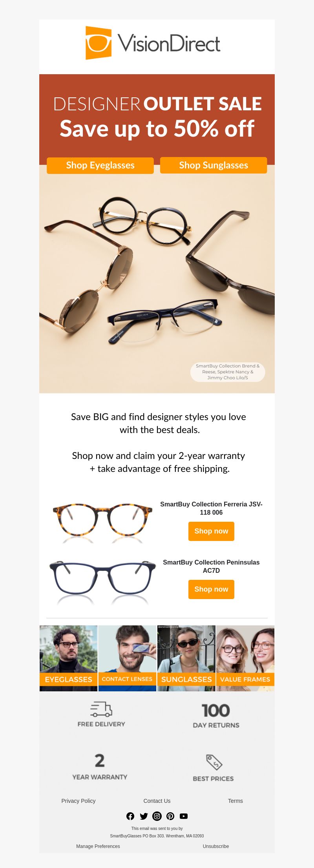Shop now for Ferreria JSV-118 006
This screenshot has width=314, height=868.
click(211, 531)
